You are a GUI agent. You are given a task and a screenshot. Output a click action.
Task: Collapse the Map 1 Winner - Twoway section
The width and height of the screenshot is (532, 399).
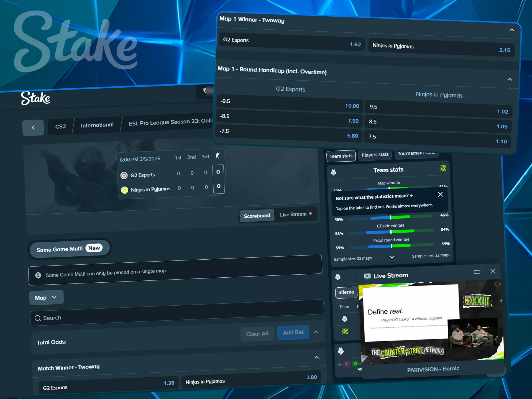point(512,30)
